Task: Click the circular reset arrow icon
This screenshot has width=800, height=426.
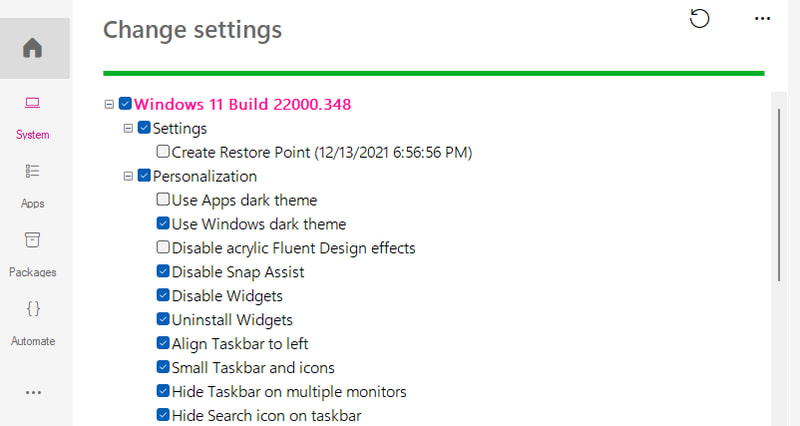Action: coord(699,19)
